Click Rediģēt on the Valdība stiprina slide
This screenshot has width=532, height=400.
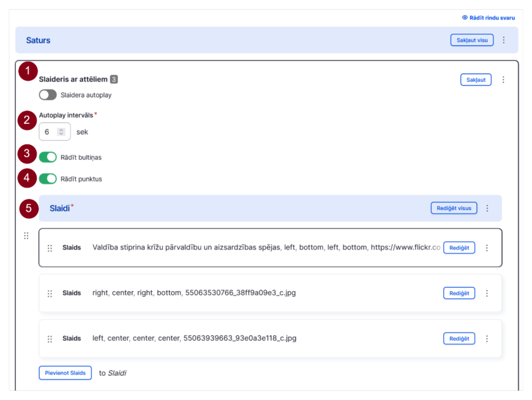(x=459, y=248)
